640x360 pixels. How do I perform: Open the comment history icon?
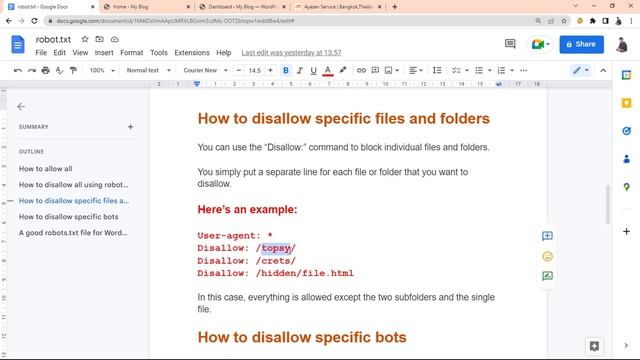pos(510,44)
